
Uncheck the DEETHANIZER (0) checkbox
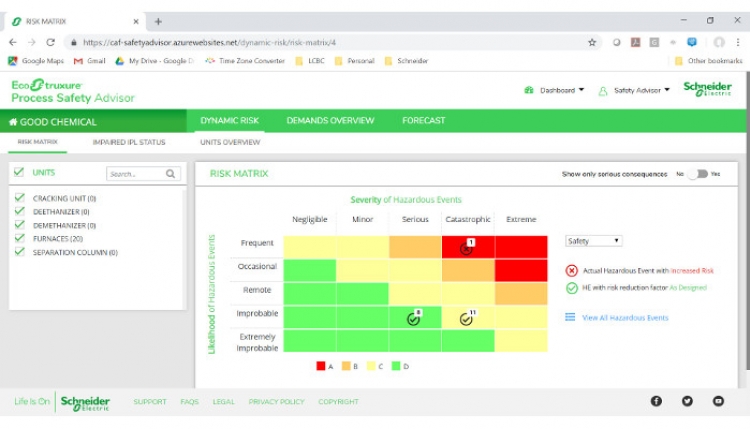[x=20, y=211]
